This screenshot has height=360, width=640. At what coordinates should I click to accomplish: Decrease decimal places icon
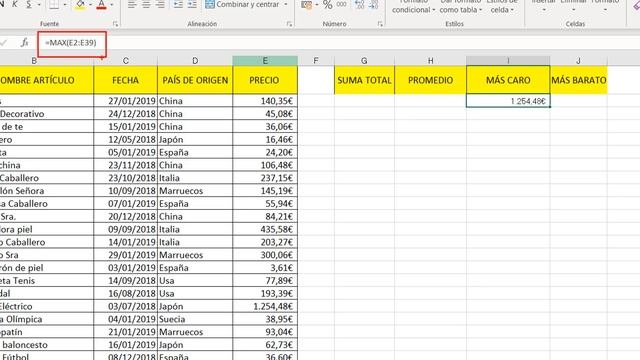click(373, 4)
